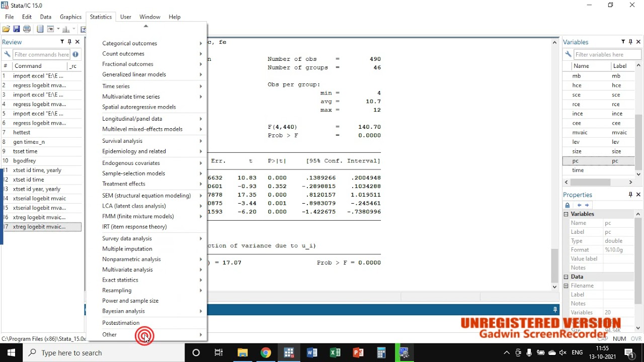Collapse the Variables properties group
The width and height of the screenshot is (644, 362).
coord(566,214)
